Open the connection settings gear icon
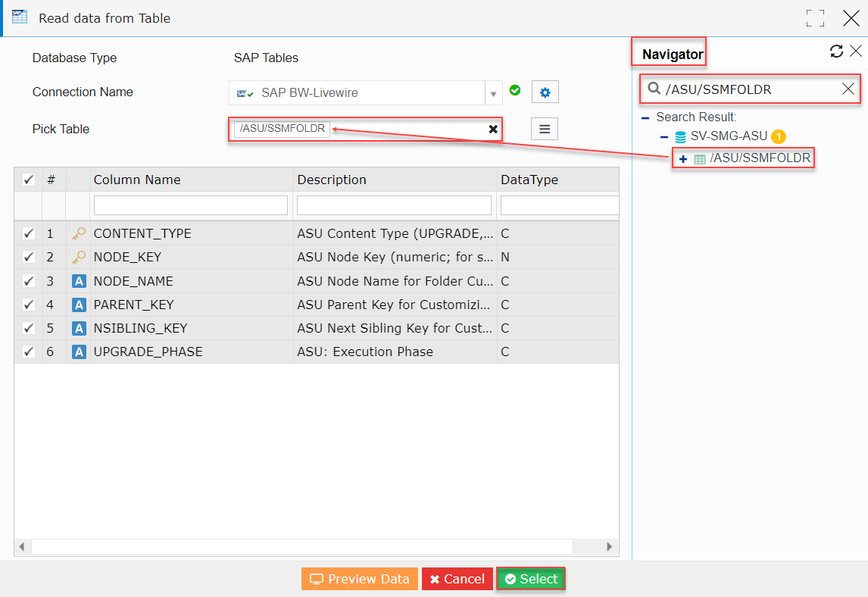Viewport: 868px width, 597px height. 544,92
